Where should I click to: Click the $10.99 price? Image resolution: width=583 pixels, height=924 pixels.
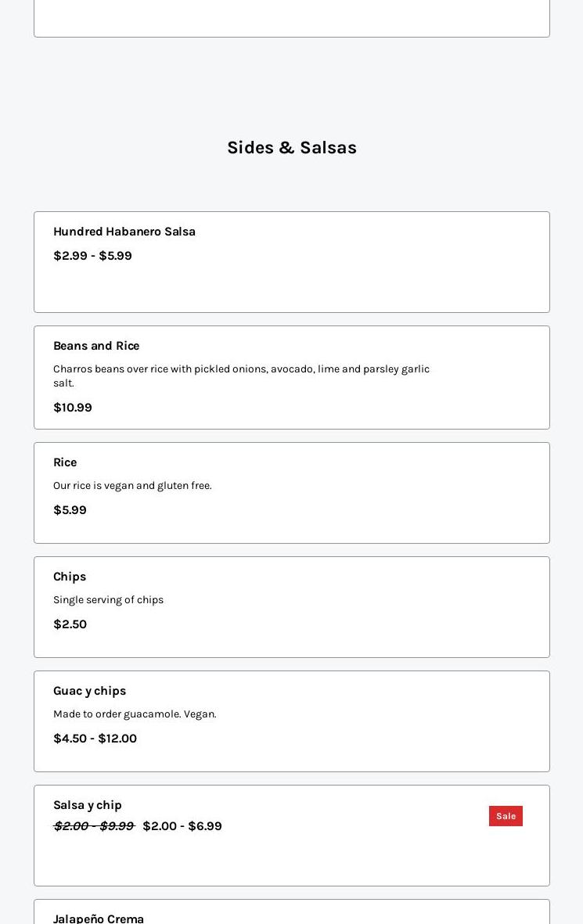click(73, 408)
